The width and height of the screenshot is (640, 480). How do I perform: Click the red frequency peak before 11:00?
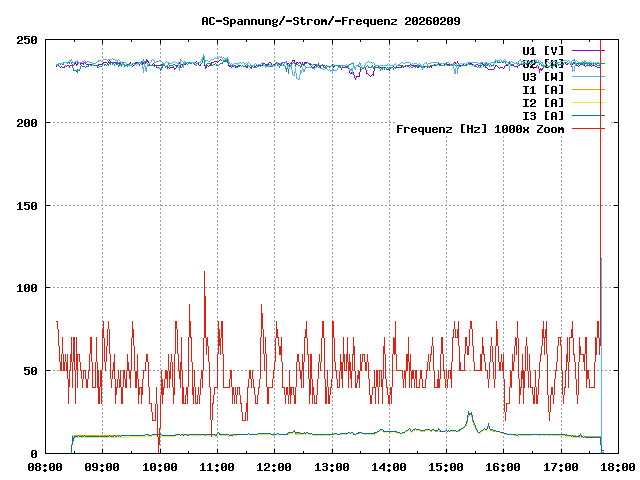204,273
